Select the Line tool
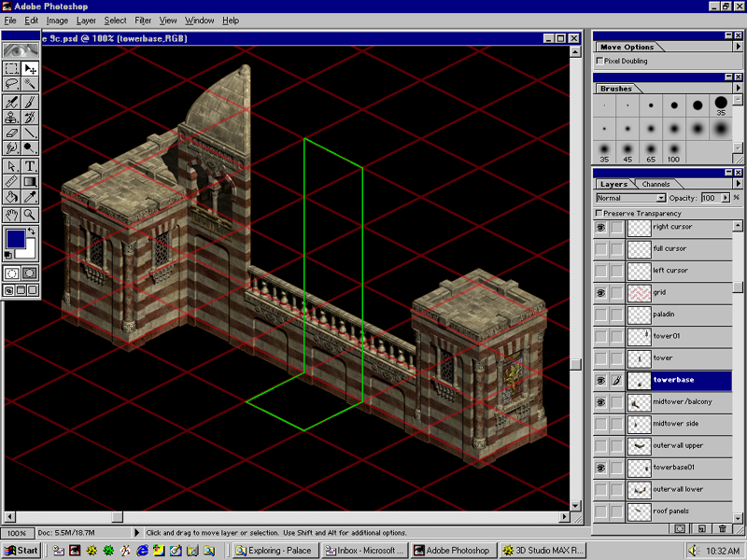 coord(30,133)
